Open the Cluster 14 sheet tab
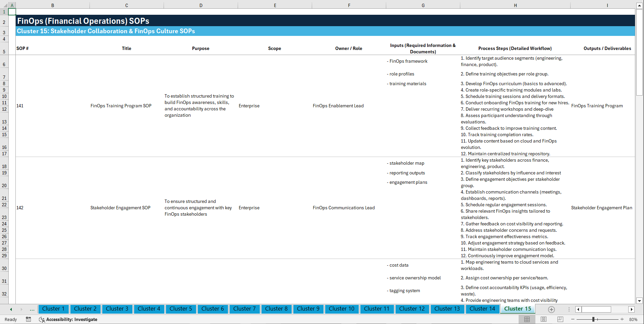 pos(482,309)
